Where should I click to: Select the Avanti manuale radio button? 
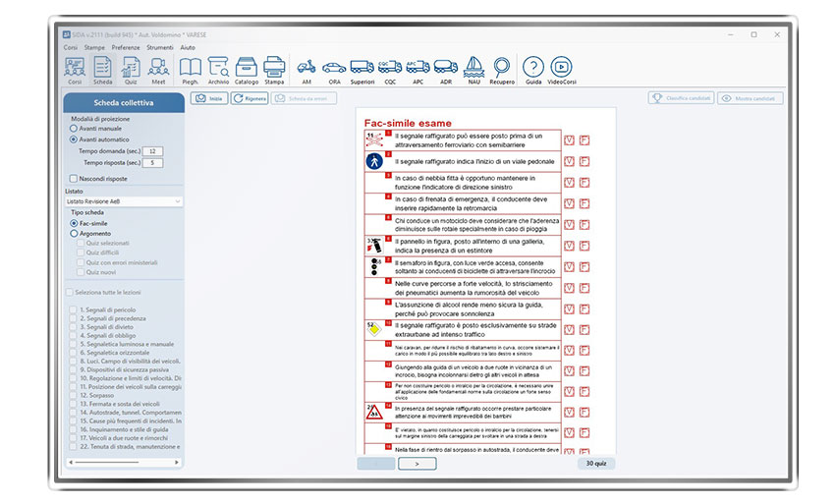click(74, 129)
